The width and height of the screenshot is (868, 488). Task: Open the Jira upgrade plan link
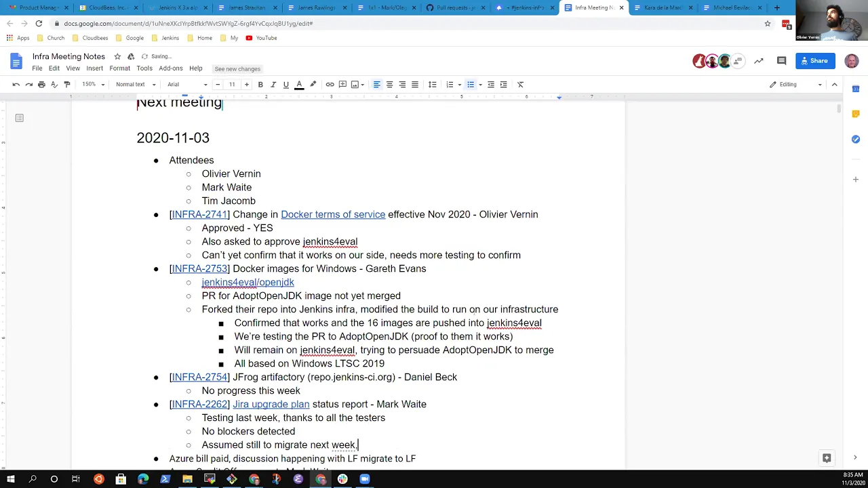pyautogui.click(x=271, y=404)
